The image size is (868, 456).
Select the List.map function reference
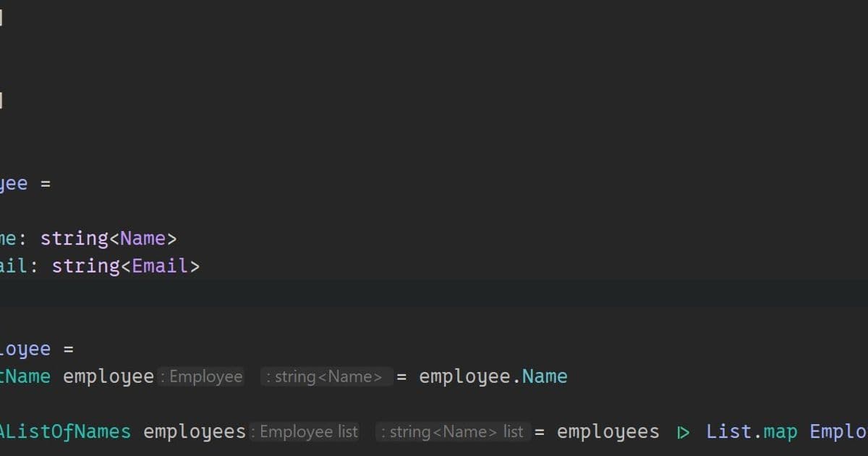click(752, 431)
